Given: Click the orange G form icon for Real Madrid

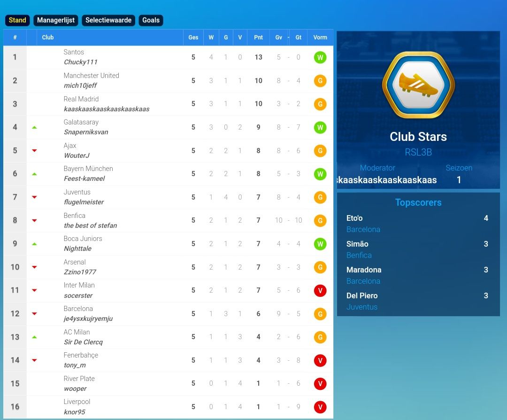Looking at the screenshot, I should click(x=320, y=104).
